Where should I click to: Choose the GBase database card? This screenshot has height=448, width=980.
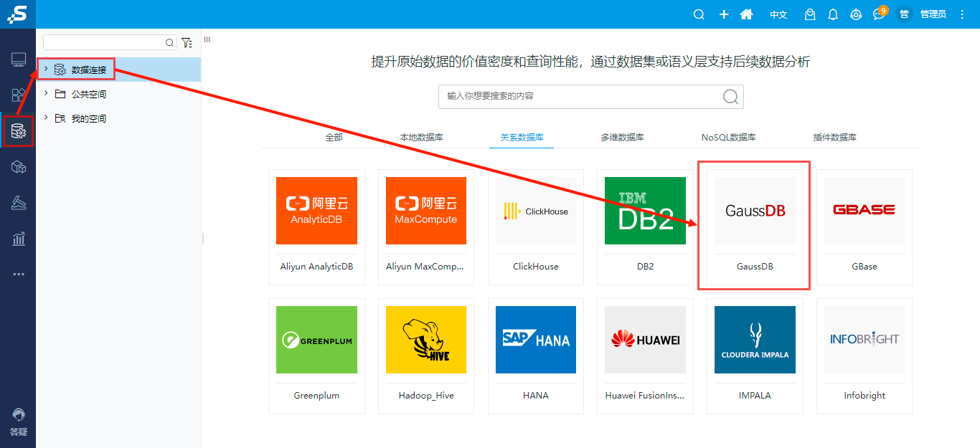click(864, 227)
